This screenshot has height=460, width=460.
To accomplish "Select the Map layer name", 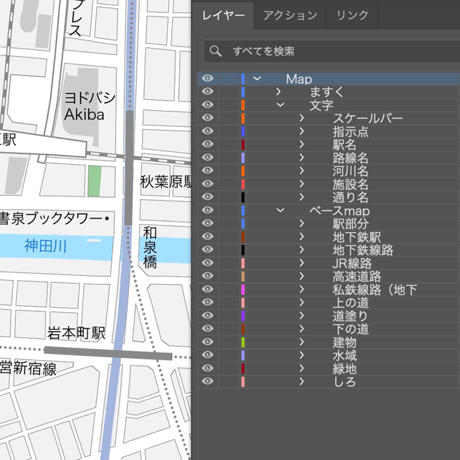I will click(x=299, y=79).
